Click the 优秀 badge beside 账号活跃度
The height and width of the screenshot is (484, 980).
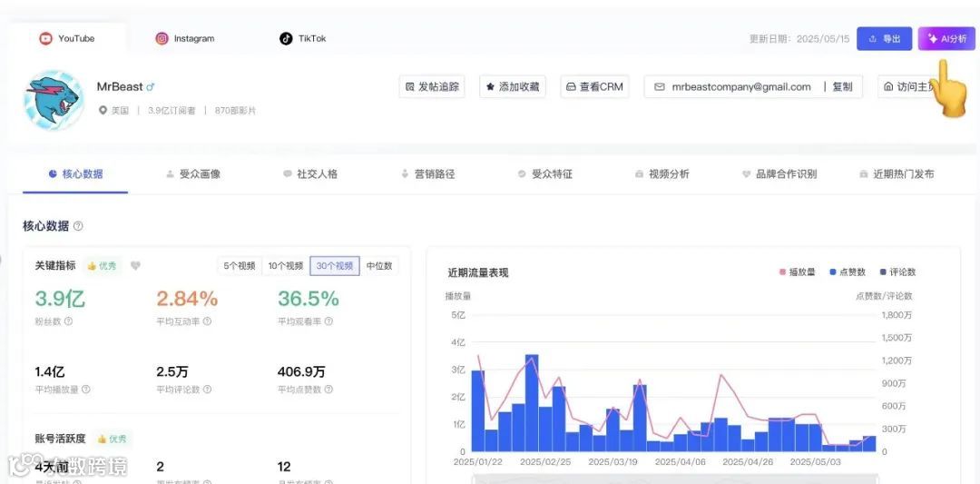click(x=113, y=439)
